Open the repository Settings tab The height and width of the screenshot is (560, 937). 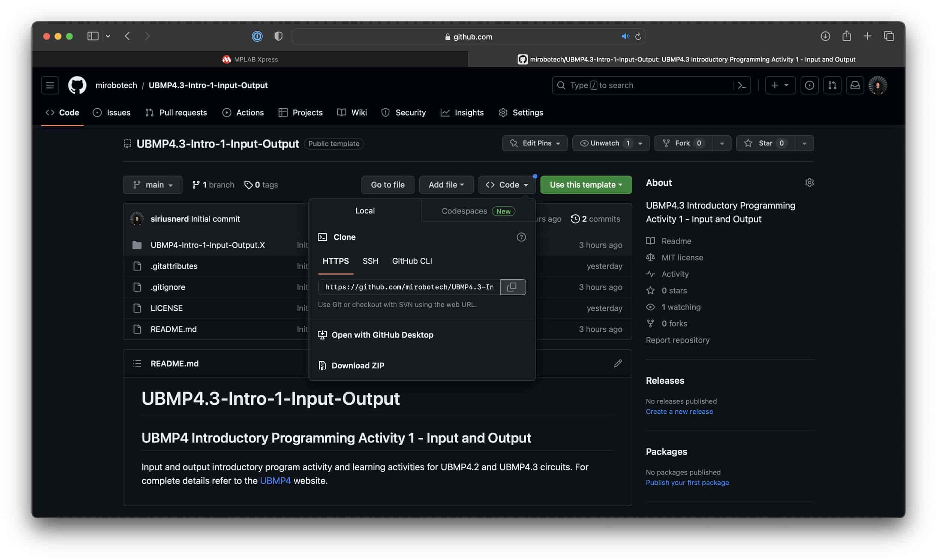pos(521,112)
